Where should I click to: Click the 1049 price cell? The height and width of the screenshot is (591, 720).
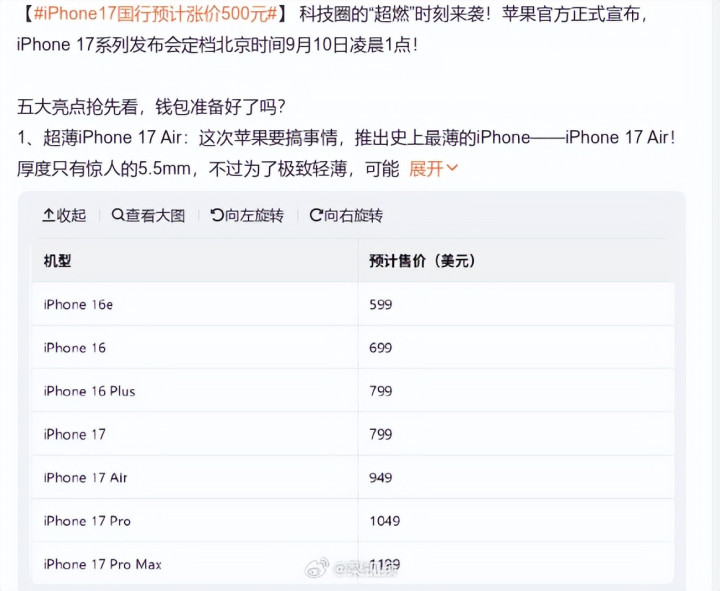385,521
